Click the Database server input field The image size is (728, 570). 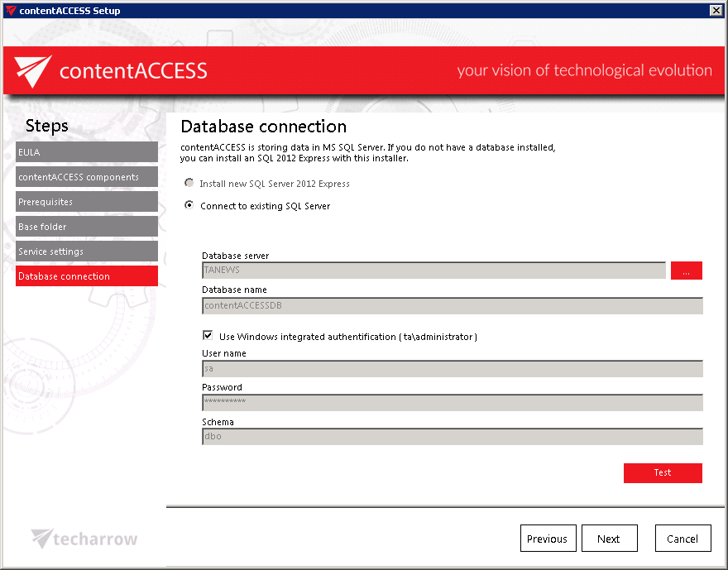pyautogui.click(x=433, y=271)
